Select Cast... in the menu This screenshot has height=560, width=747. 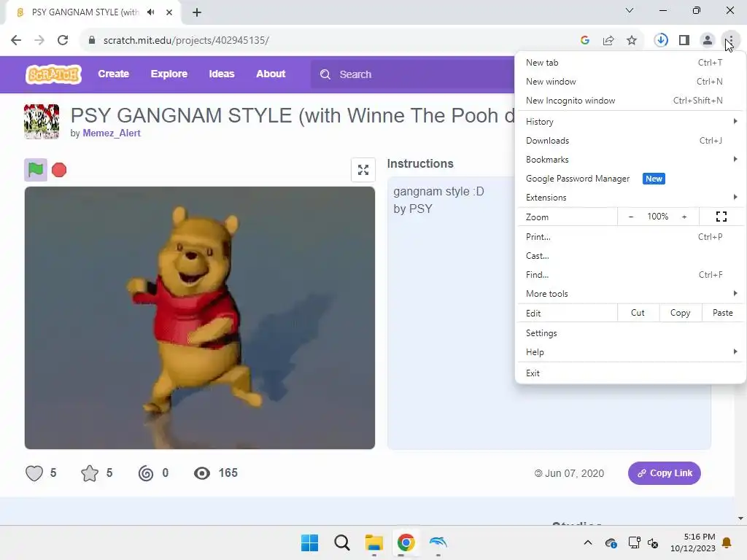click(x=630, y=256)
